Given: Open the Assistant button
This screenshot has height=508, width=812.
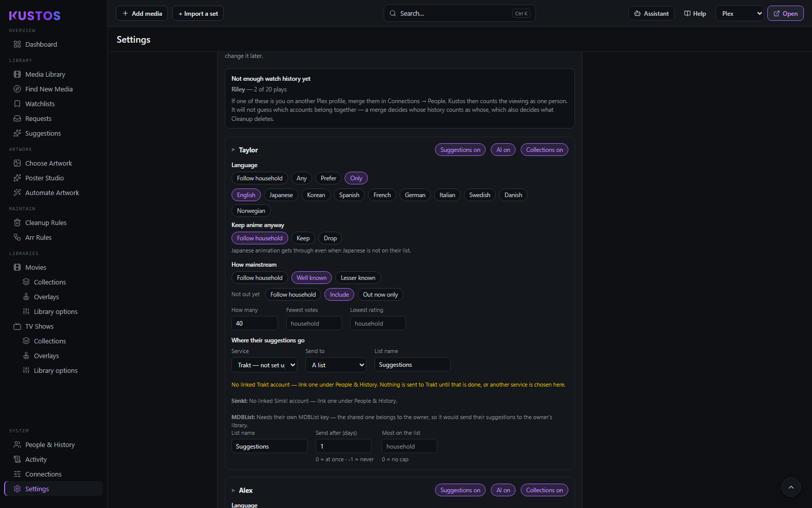Looking at the screenshot, I should click(651, 14).
